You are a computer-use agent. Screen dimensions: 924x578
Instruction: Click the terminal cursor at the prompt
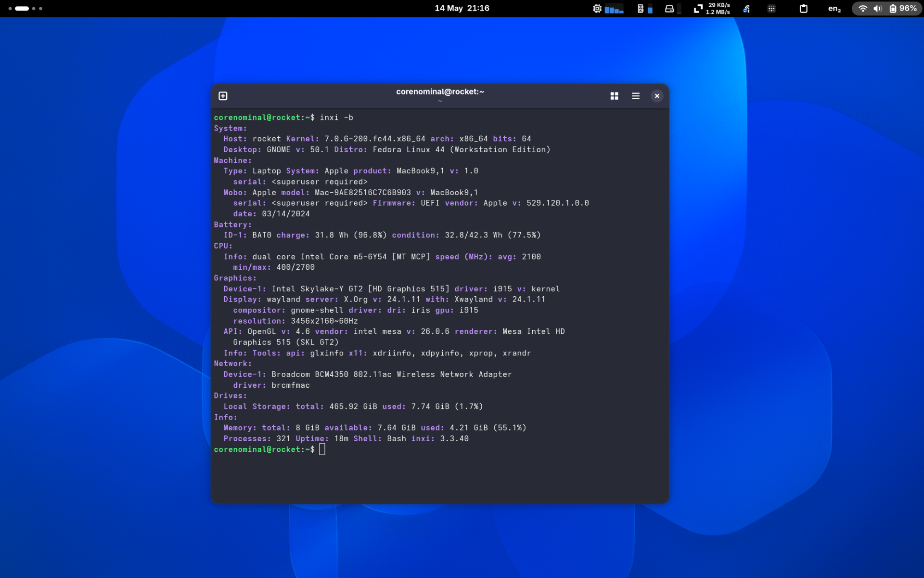pyautogui.click(x=322, y=449)
